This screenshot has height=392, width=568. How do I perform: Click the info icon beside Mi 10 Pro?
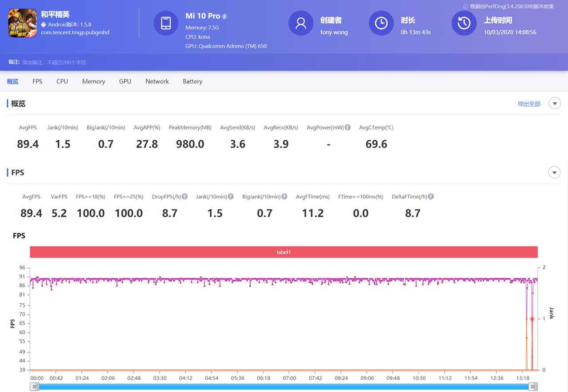(x=225, y=16)
